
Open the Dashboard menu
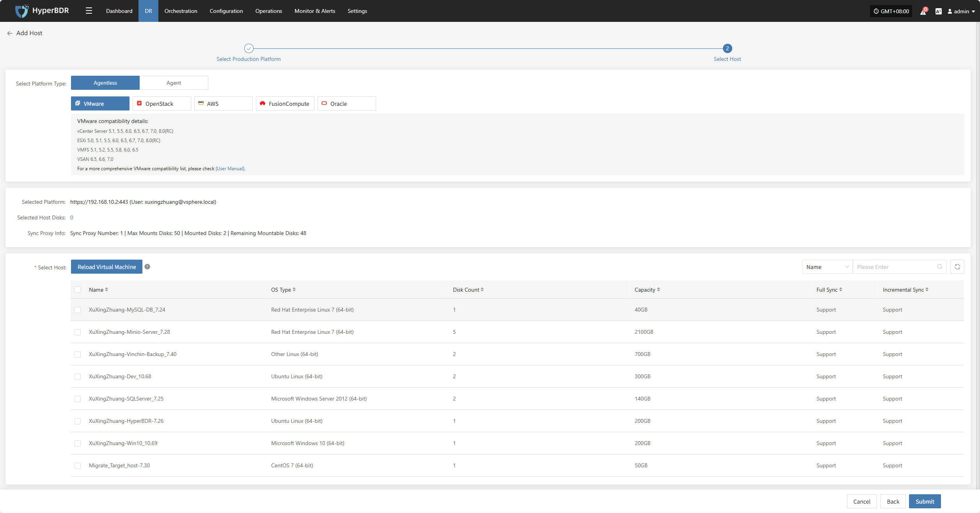click(119, 11)
